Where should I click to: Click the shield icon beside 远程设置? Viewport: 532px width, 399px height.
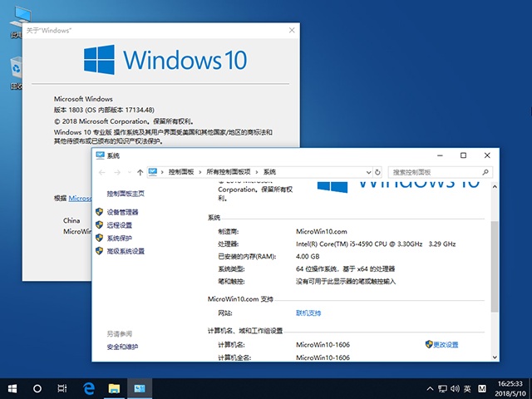(99, 225)
